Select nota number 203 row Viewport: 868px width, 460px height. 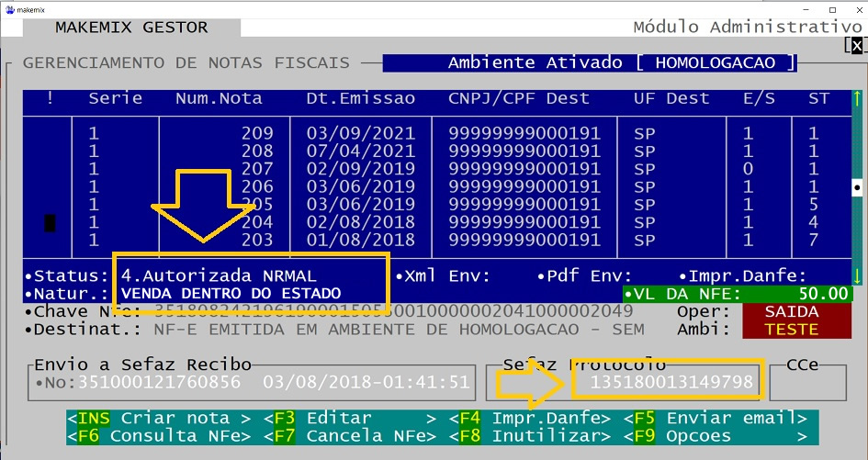click(x=437, y=240)
